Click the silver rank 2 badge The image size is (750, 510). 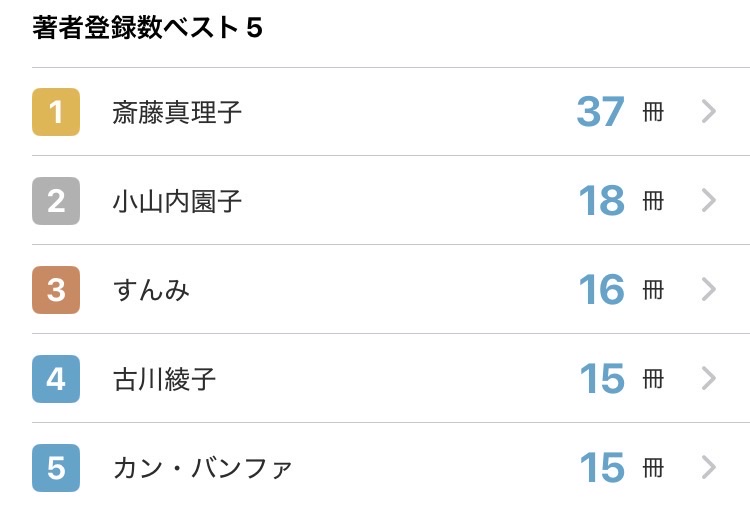click(x=56, y=201)
